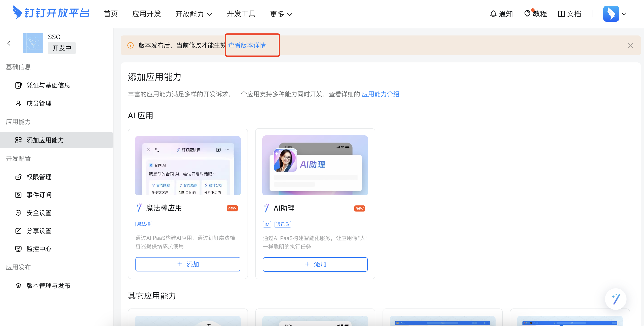The image size is (644, 326).
Task: Click the new badge on 魔法棒应用
Action: tap(232, 208)
